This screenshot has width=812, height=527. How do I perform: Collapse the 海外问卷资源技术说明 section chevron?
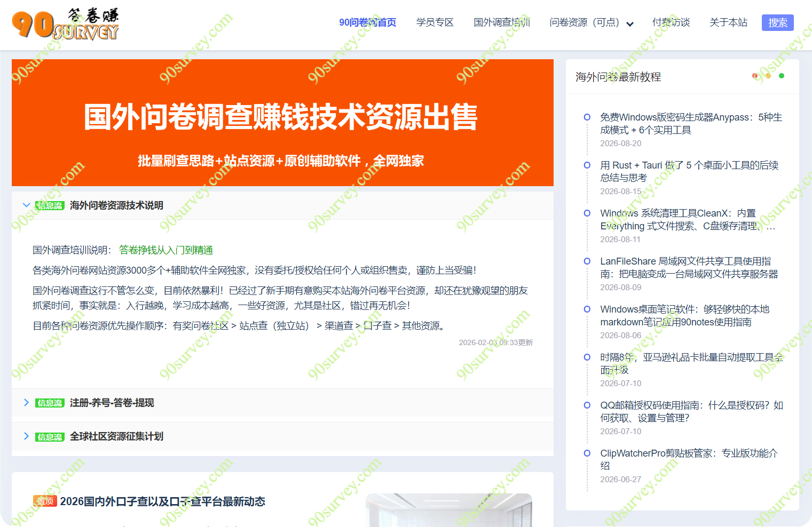click(26, 205)
